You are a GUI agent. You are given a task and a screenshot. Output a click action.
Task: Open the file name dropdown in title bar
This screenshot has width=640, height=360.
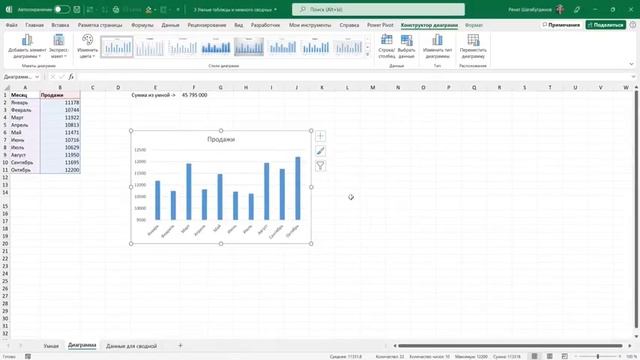(276, 9)
